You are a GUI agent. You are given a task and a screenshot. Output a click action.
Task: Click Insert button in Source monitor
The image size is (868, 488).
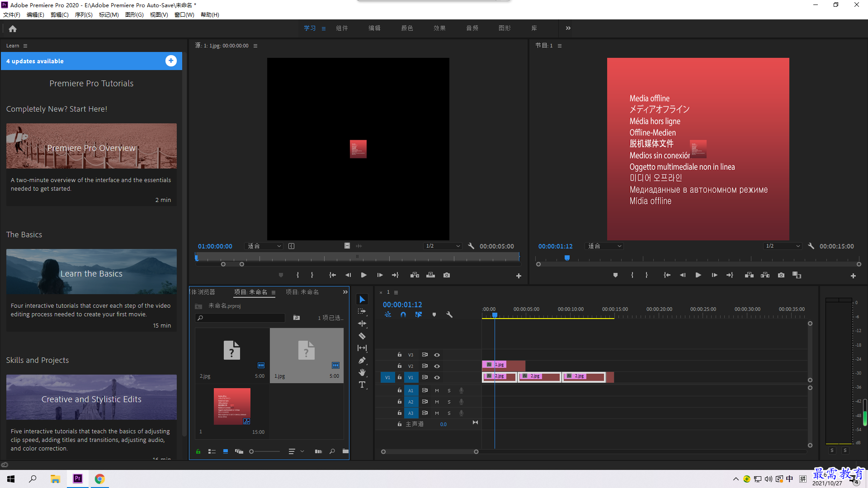point(415,275)
